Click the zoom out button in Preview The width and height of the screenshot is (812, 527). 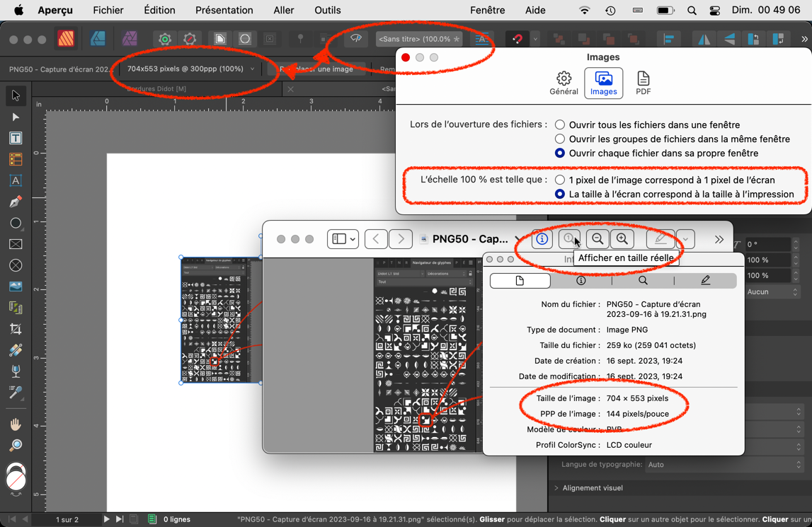click(x=597, y=239)
